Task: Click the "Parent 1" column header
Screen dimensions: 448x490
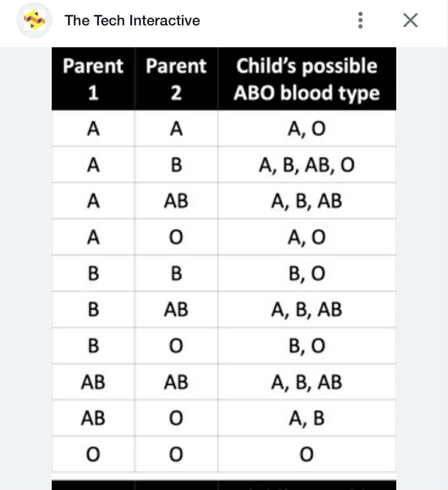Action: point(93,79)
